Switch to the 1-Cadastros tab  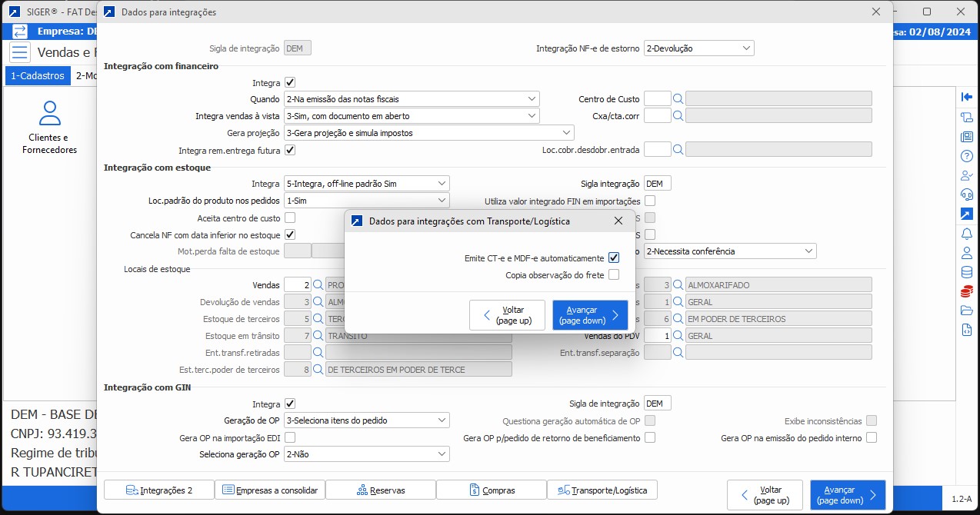coord(37,76)
